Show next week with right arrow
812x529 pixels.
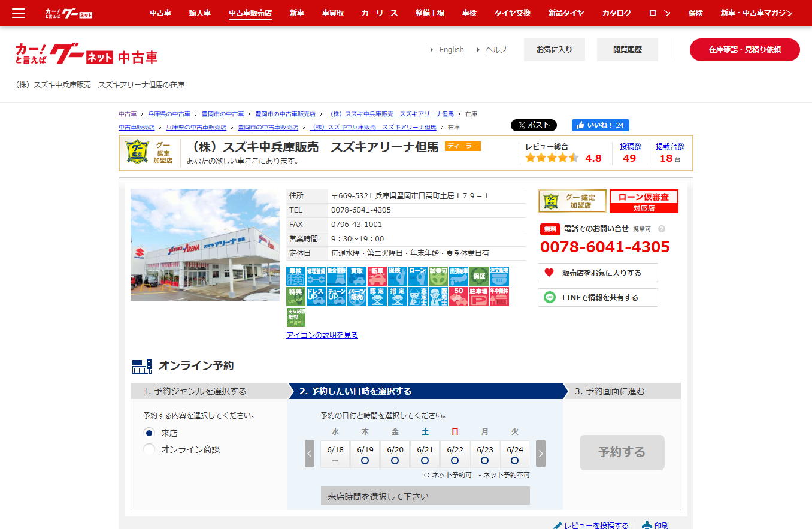[x=541, y=454]
